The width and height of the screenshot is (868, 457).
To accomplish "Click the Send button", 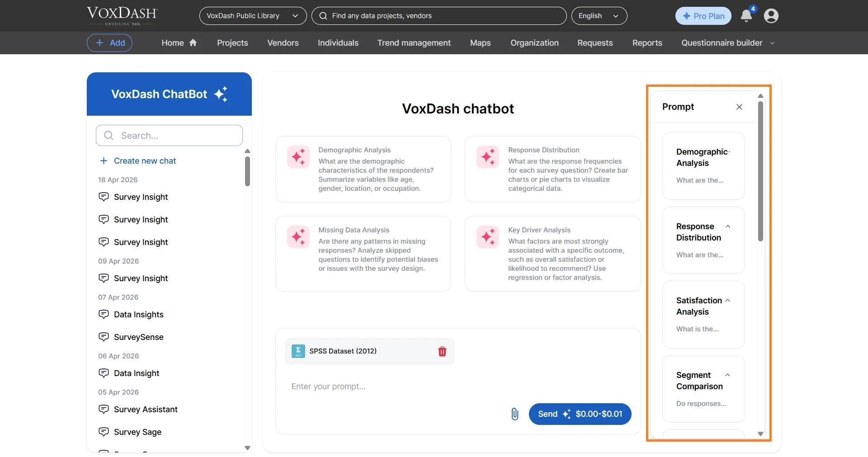I will pos(580,414).
